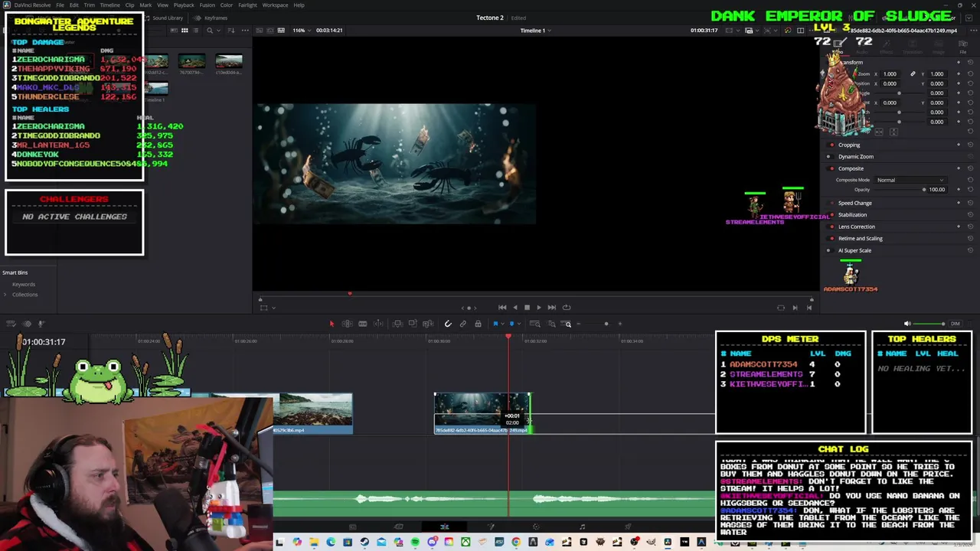Click the Replace Clip toolbar icon

[x=428, y=324]
